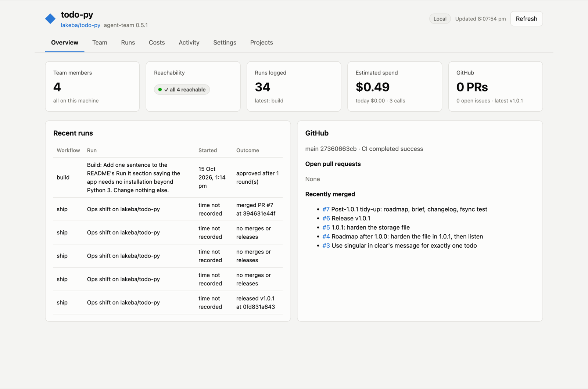Screen dimensions: 588x389
Task: Click '0 open issues · latest v1.0.1' text
Action: [x=490, y=101]
